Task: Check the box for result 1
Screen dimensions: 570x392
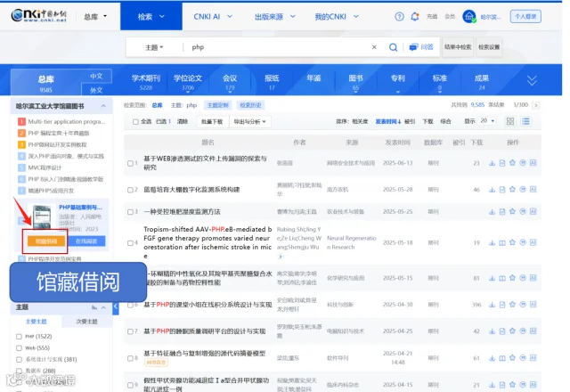Action: (x=130, y=163)
